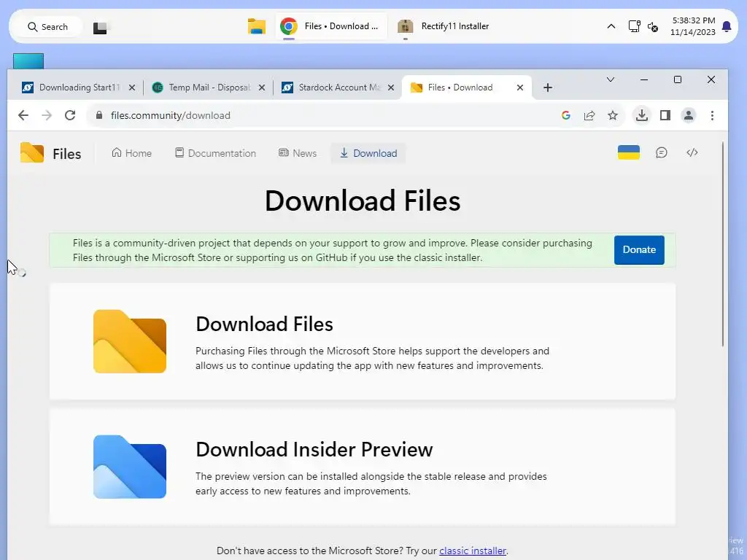Toggle Chrome side panel icon
The height and width of the screenshot is (560, 747).
[665, 115]
